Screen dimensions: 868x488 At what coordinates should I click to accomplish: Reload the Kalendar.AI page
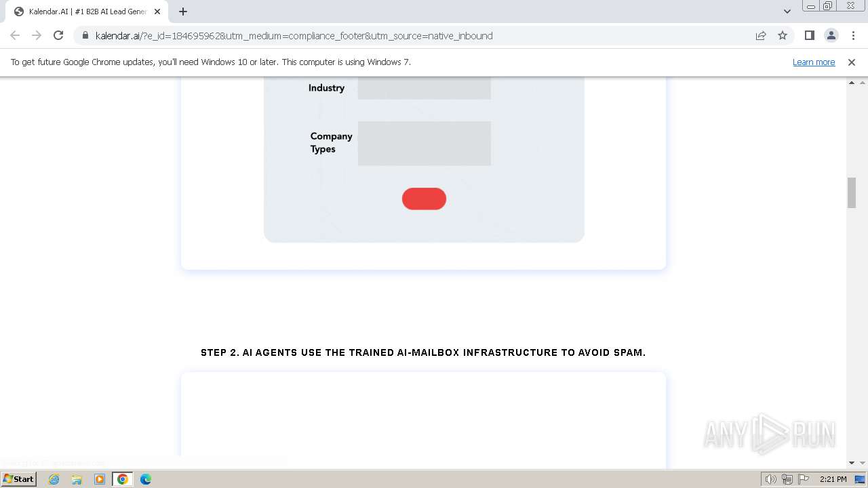tap(58, 35)
